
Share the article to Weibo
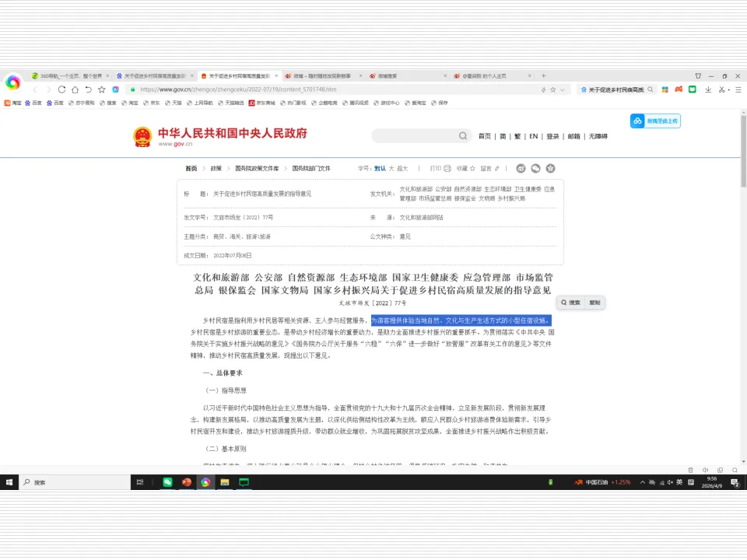(x=521, y=168)
